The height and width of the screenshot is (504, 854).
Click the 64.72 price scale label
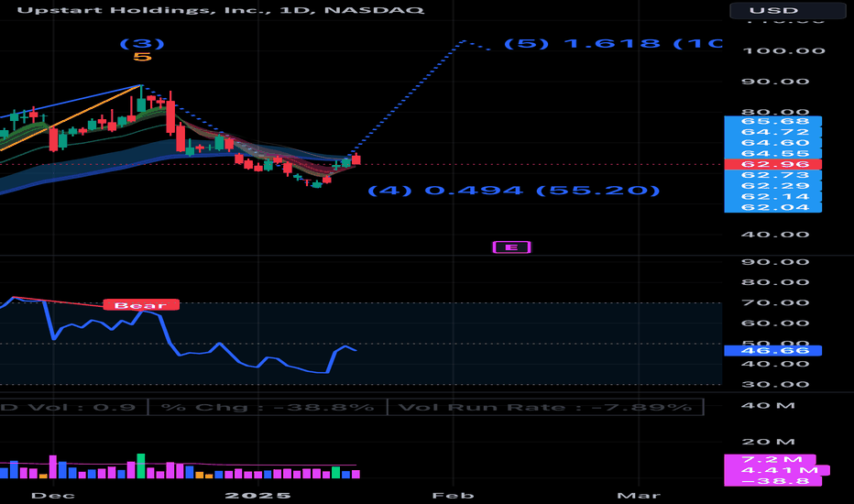pyautogui.click(x=772, y=132)
